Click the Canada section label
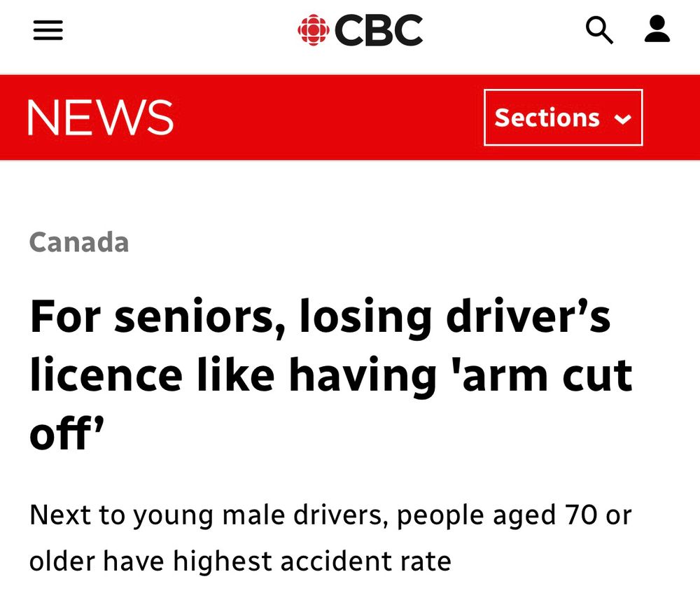 pyautogui.click(x=78, y=243)
